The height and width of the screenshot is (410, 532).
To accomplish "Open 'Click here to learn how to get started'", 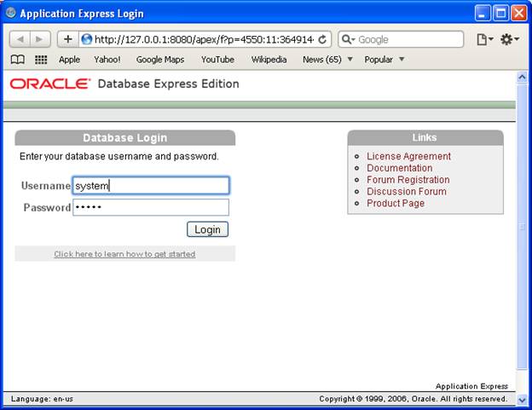I will pos(124,254).
